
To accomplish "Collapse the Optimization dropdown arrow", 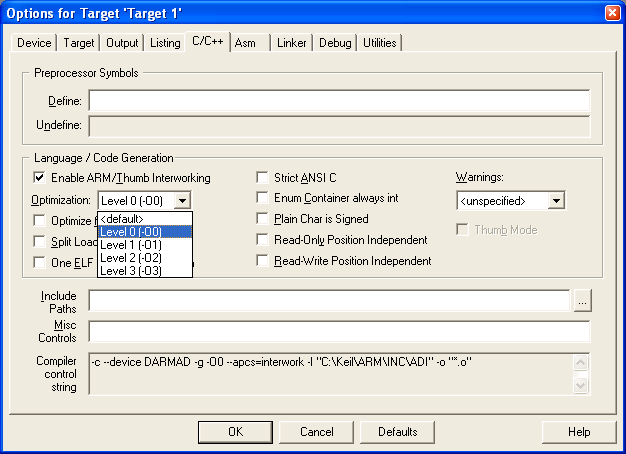I will coord(182,201).
